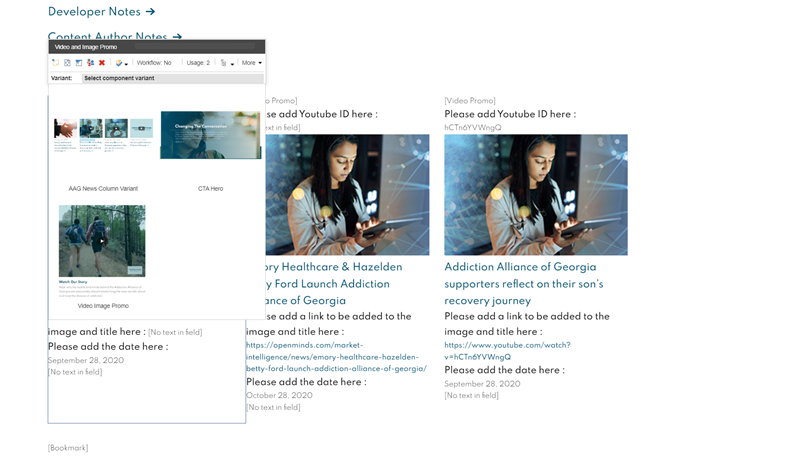Click the first note-style icon in the component toolbar

tap(56, 63)
